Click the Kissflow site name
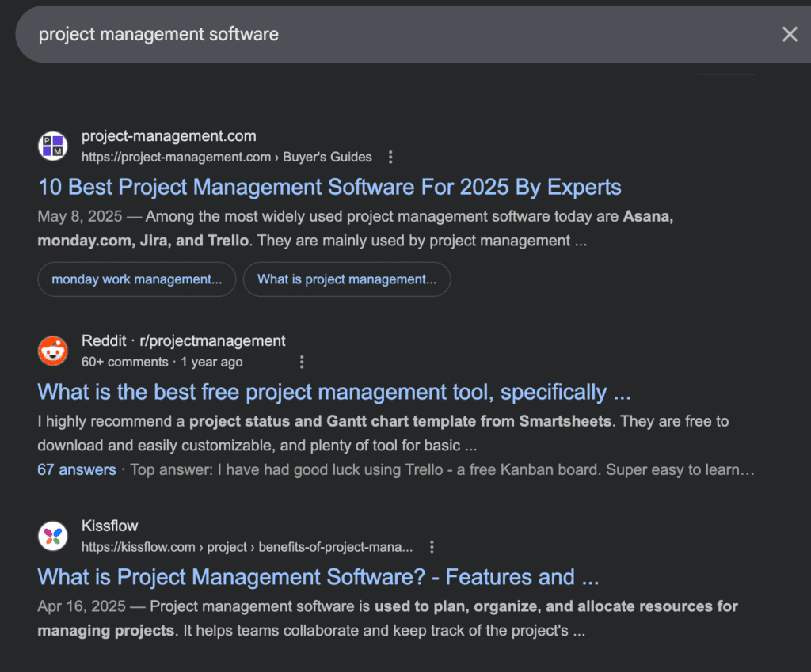811x672 pixels. click(109, 526)
